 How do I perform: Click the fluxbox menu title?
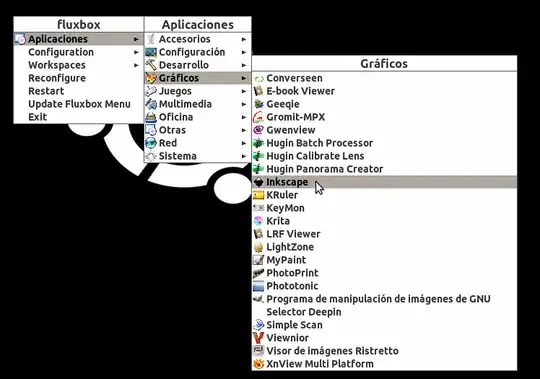click(x=79, y=25)
